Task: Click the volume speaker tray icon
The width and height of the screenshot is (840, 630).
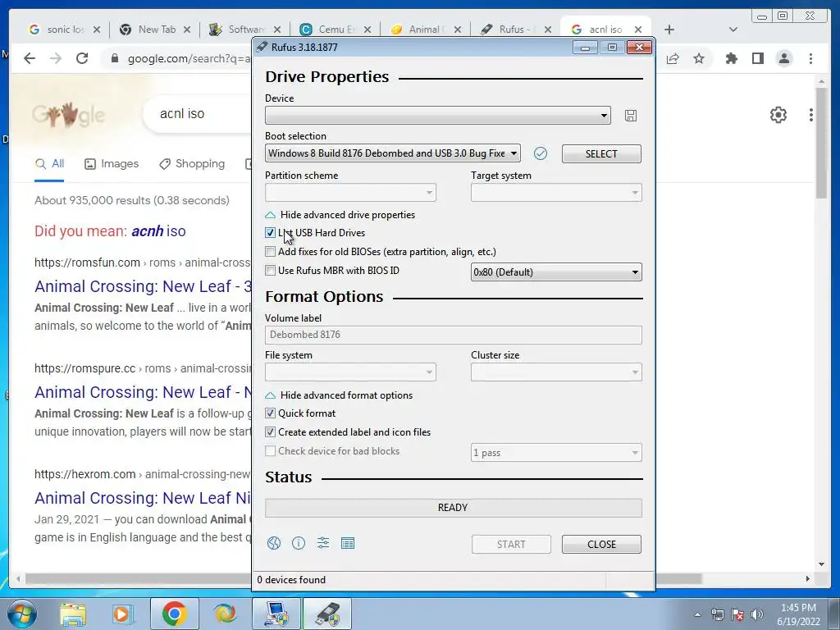Action: (x=757, y=614)
